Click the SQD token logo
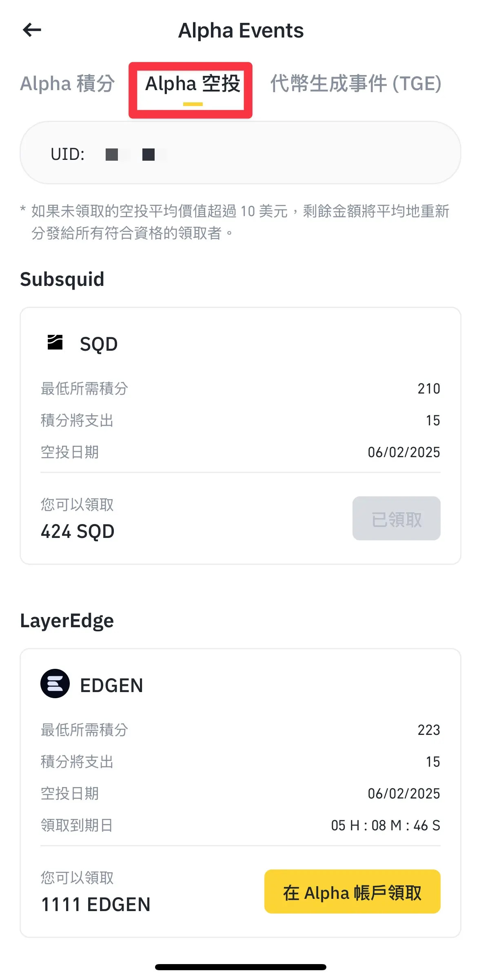 [55, 343]
